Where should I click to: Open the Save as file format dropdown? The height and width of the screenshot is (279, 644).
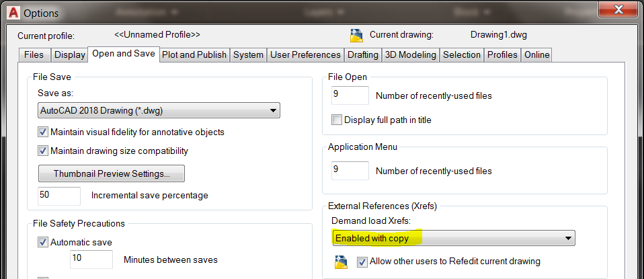coord(159,111)
